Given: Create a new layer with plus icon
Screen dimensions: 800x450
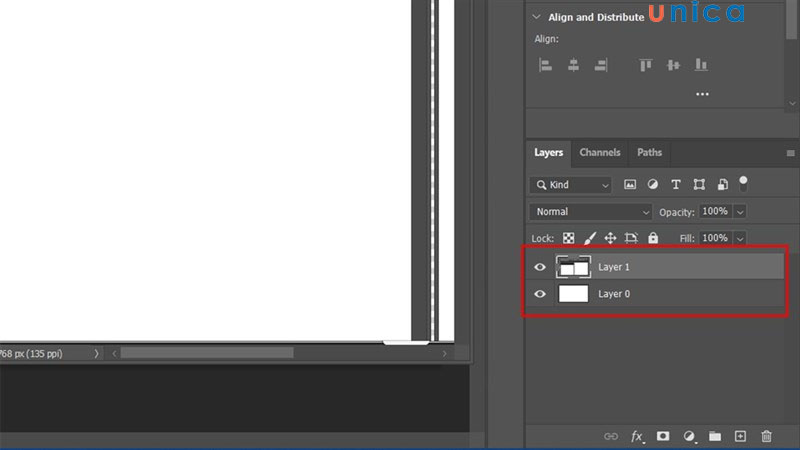Looking at the screenshot, I should [741, 437].
